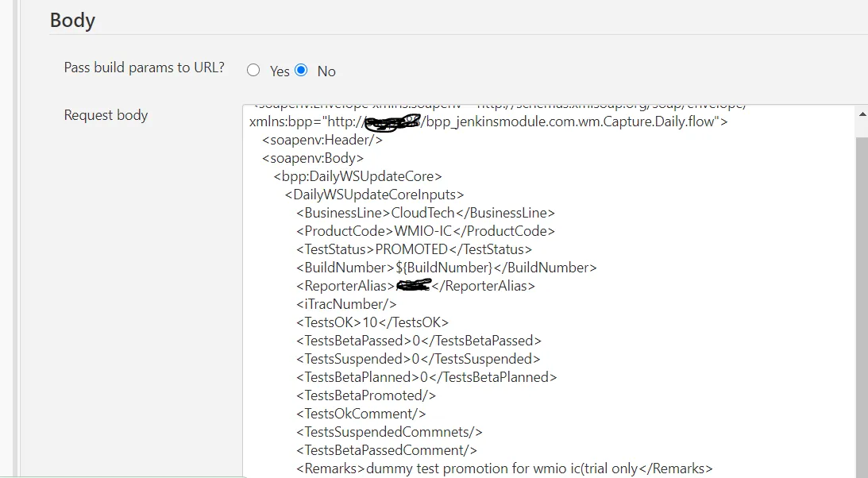Click the Remarks dummy test promotion line
The width and height of the screenshot is (868, 478).
coord(504,468)
